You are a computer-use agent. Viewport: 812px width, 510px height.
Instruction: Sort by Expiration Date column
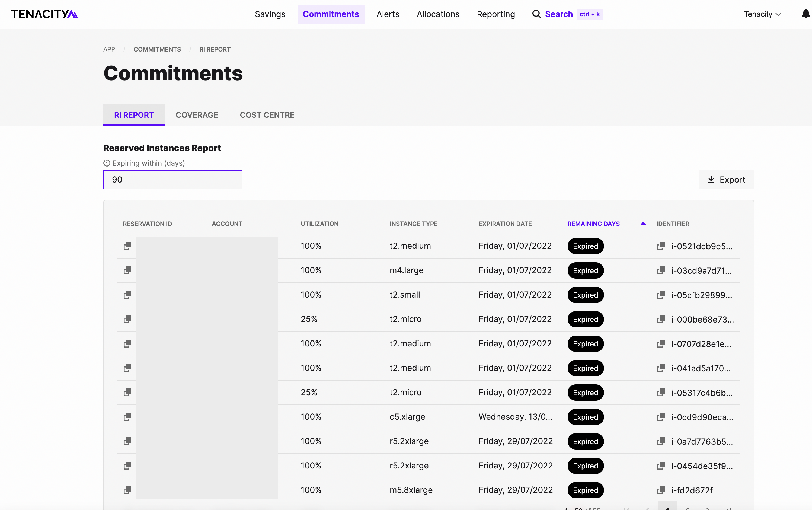(505, 224)
